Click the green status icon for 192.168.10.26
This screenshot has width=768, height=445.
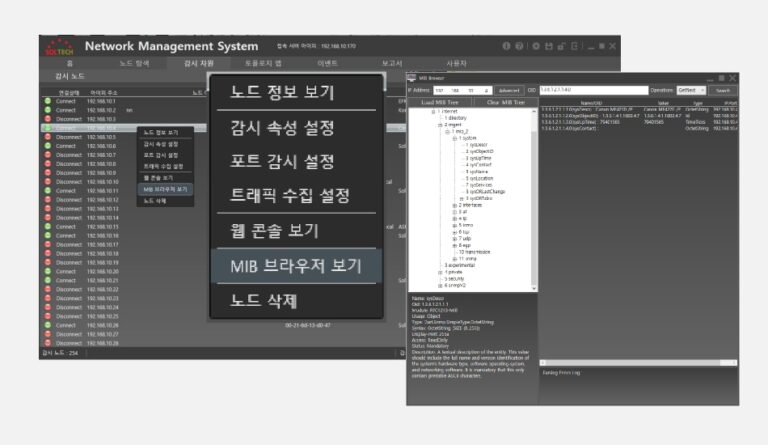tap(47, 325)
